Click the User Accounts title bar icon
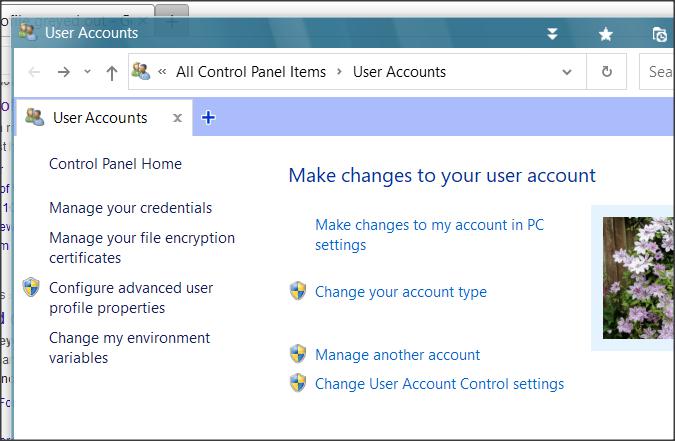This screenshot has width=675, height=441. [28, 32]
